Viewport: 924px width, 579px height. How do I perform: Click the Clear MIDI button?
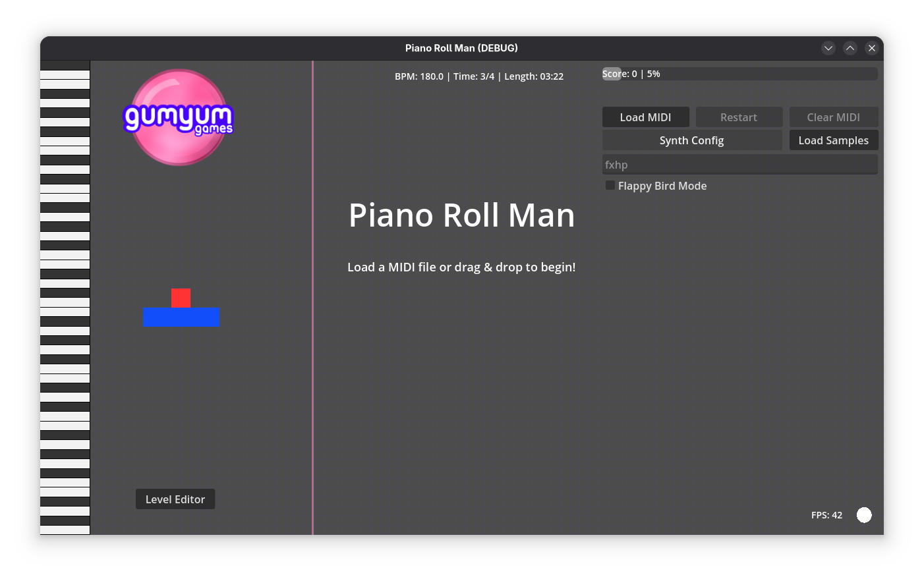pyautogui.click(x=833, y=117)
